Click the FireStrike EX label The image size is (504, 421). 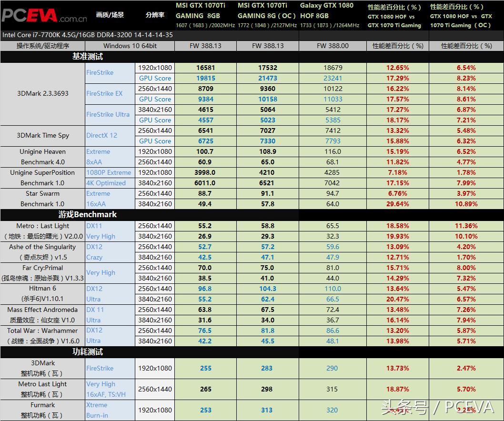point(104,93)
